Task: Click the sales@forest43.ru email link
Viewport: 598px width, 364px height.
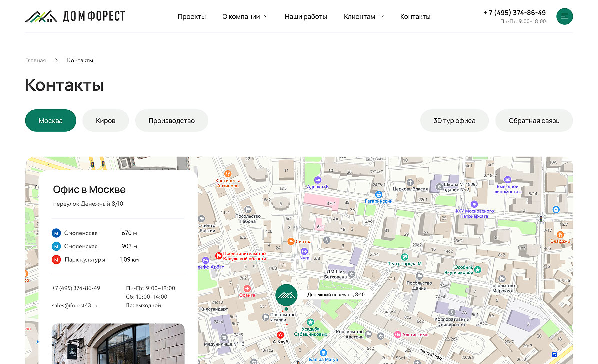Action: pos(75,305)
